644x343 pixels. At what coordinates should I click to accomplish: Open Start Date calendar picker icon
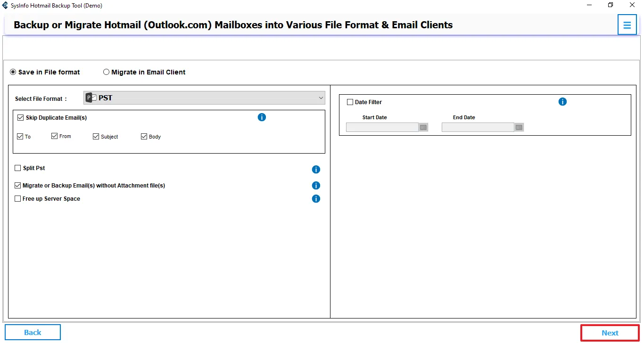(423, 127)
